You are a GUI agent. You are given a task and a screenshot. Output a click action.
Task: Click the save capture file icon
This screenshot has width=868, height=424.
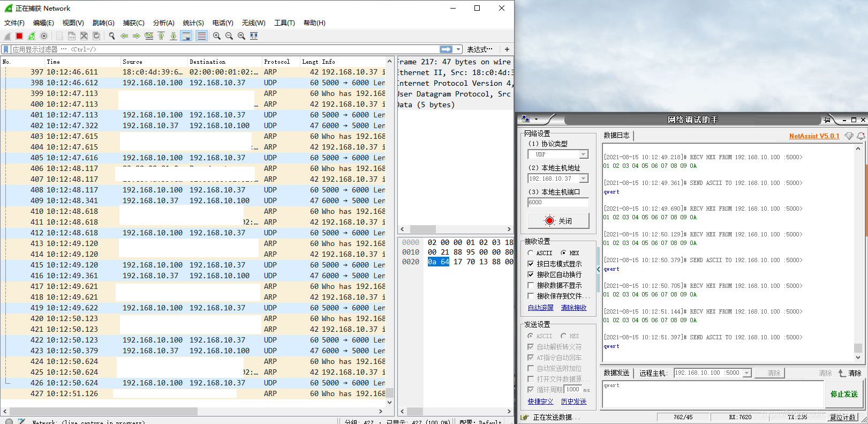[71, 36]
